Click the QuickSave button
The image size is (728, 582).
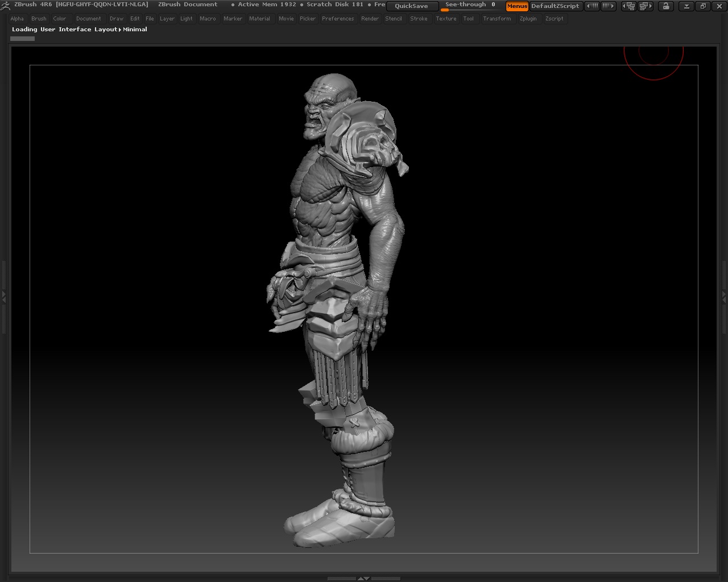pos(412,6)
